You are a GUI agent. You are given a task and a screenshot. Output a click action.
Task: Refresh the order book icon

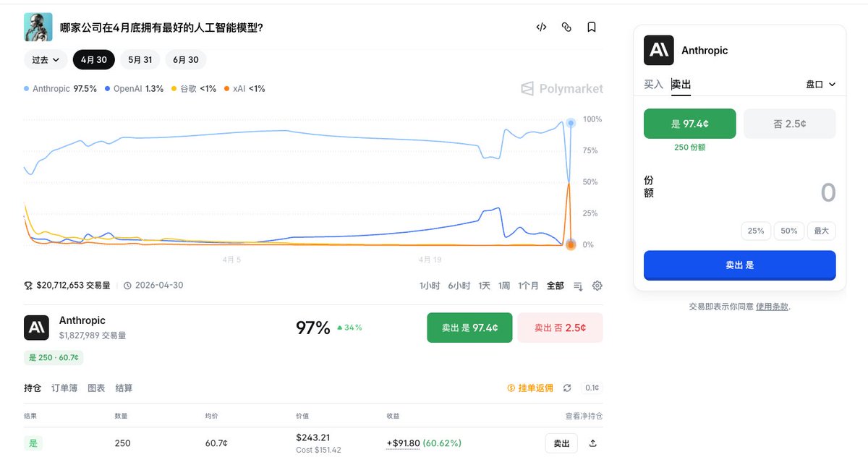pyautogui.click(x=567, y=388)
